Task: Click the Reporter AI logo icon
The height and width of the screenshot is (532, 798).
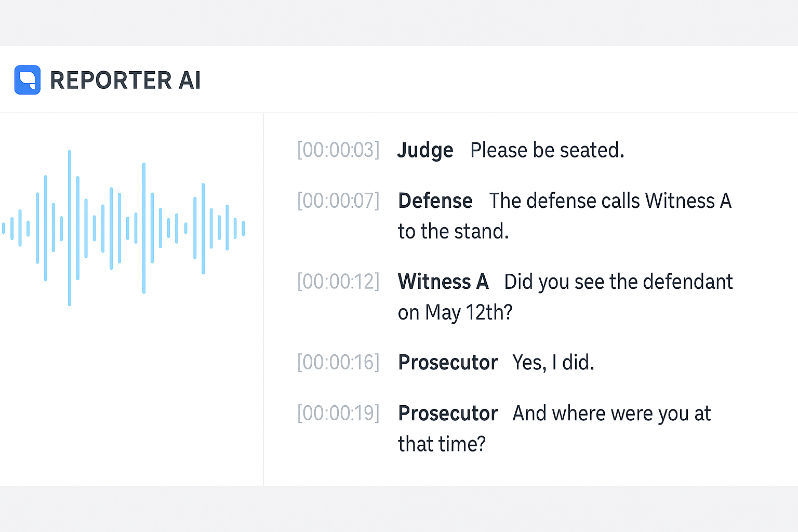Action: coord(28,80)
